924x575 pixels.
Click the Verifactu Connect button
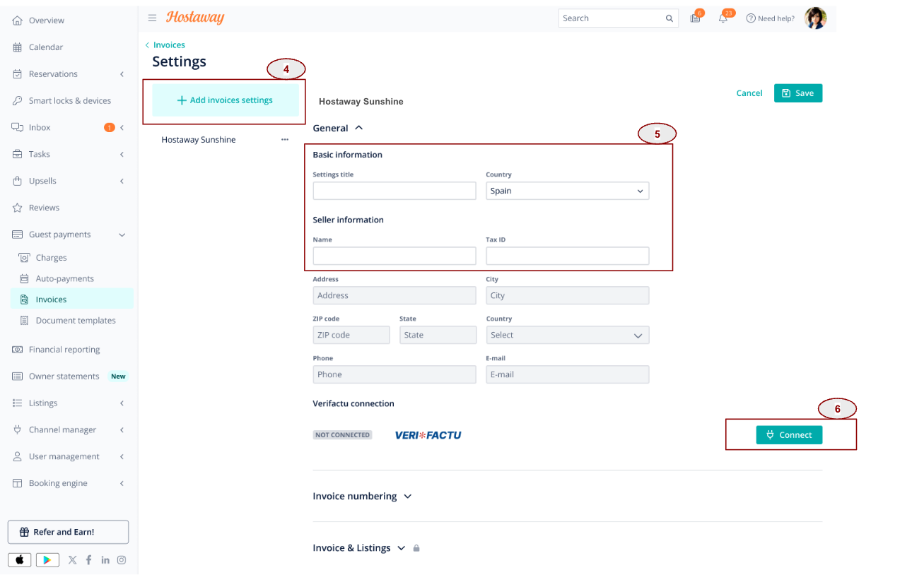point(789,435)
